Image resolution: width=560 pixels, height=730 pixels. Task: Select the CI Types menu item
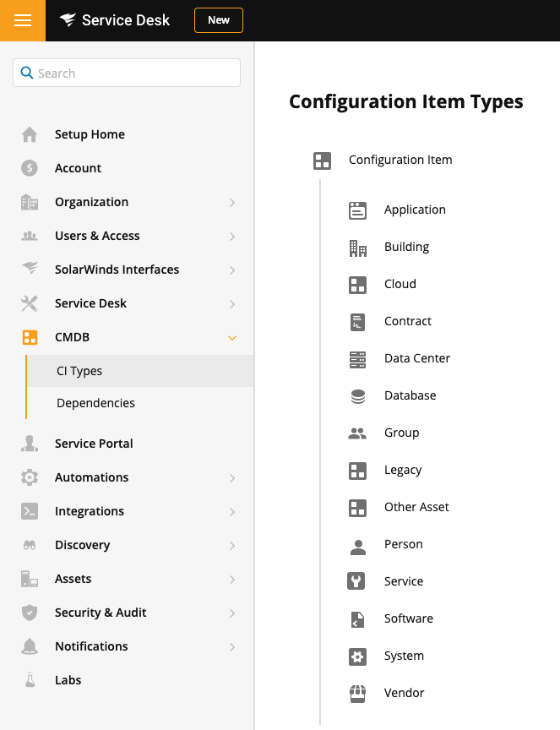click(x=79, y=371)
